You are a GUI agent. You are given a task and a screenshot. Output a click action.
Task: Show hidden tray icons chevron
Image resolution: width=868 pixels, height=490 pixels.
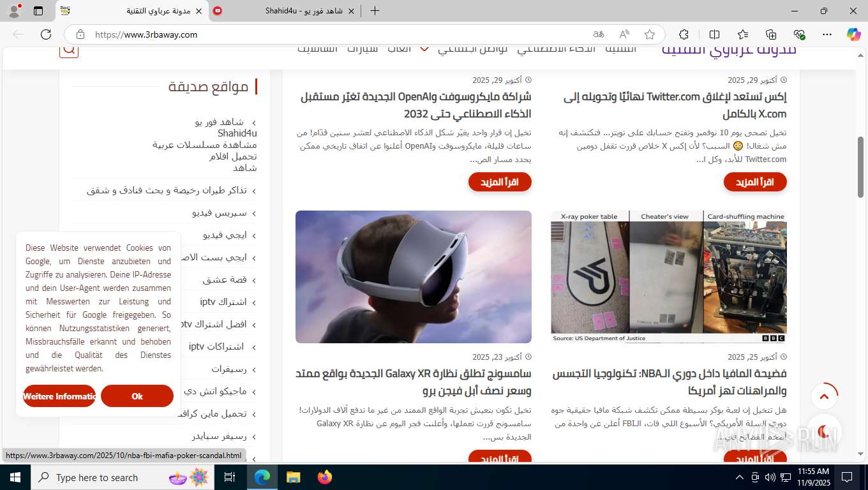coord(740,477)
